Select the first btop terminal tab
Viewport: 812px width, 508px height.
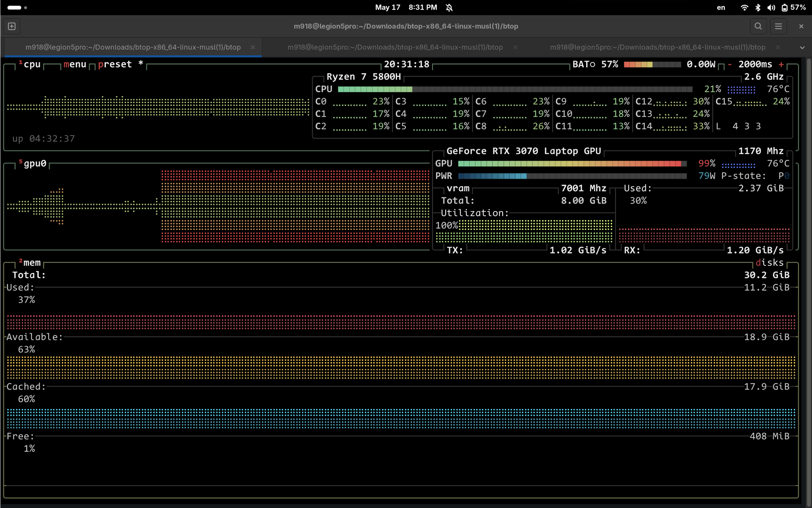pos(133,47)
